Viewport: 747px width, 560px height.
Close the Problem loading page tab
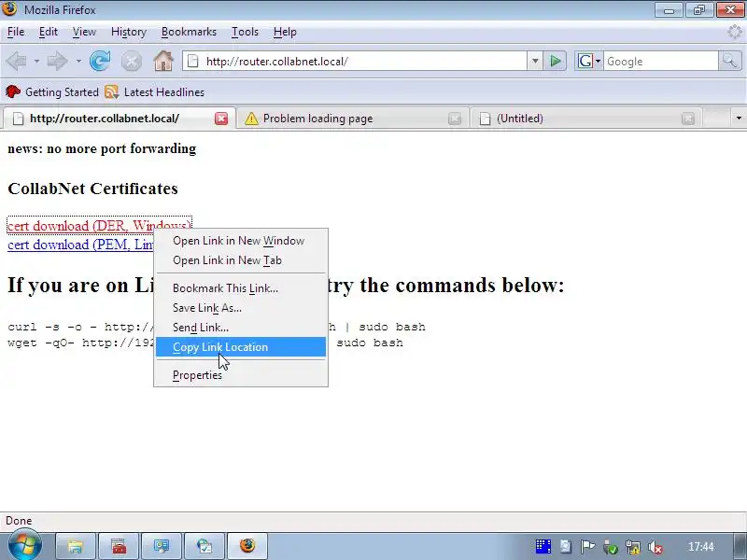[455, 119]
